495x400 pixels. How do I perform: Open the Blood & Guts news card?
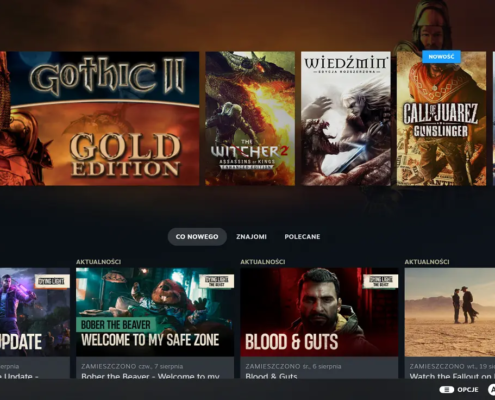tap(319, 323)
